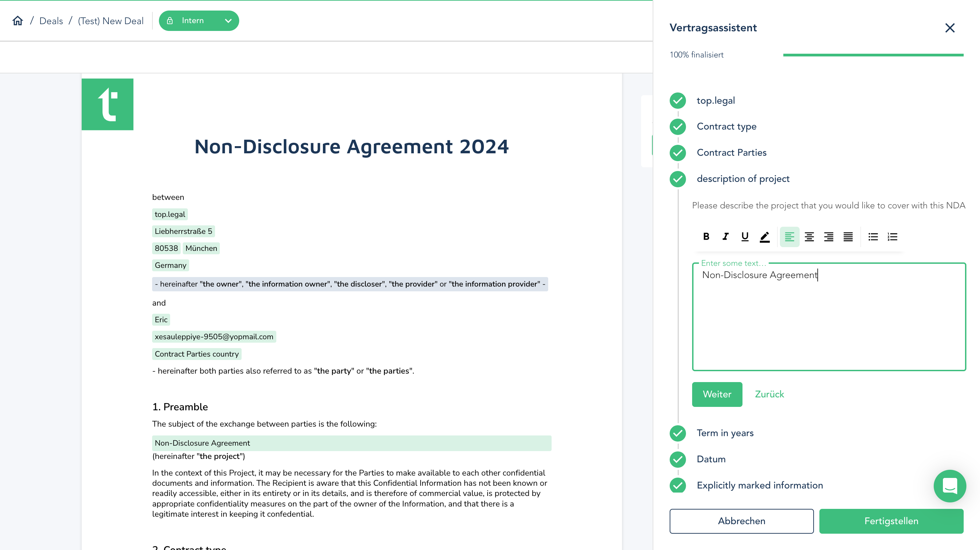Click the Bold formatting icon

click(706, 237)
